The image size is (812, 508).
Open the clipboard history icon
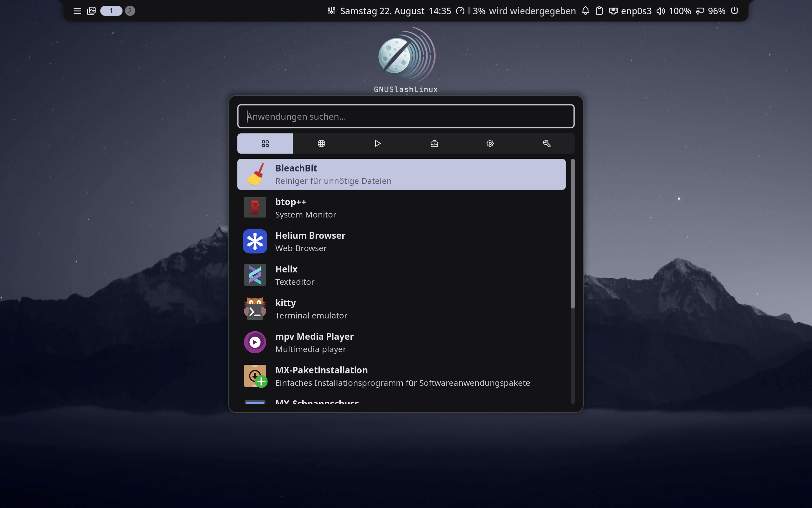coord(599,11)
